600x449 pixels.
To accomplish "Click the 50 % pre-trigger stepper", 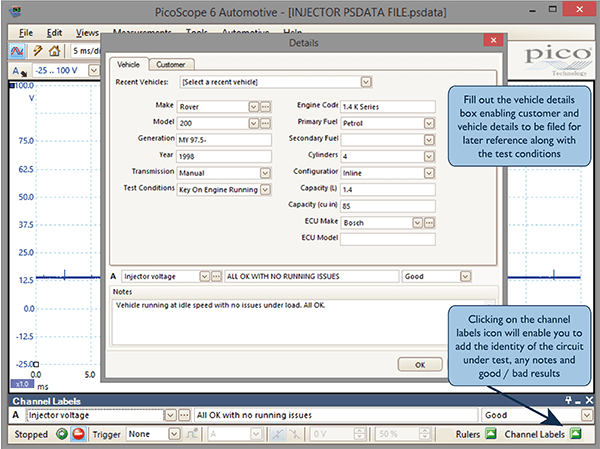I will [425, 434].
